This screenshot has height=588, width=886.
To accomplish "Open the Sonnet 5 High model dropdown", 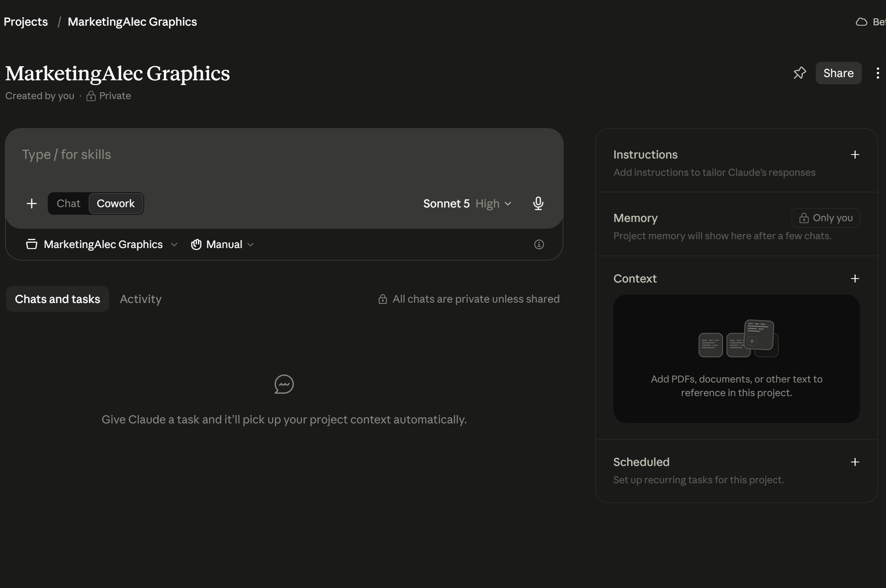I will [x=467, y=203].
